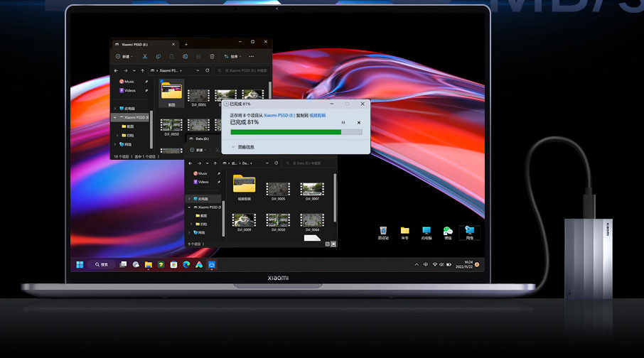644x358 pixels.
Task: Open the Sort dropdown in Xiaomi PSSD window
Action: pyautogui.click(x=233, y=56)
